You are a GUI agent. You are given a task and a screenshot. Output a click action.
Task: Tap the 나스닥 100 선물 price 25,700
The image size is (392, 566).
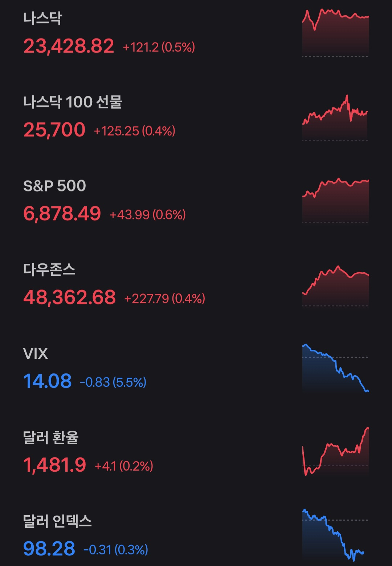54,130
